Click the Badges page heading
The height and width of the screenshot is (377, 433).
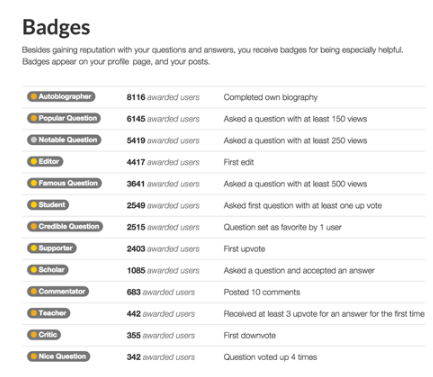[56, 28]
